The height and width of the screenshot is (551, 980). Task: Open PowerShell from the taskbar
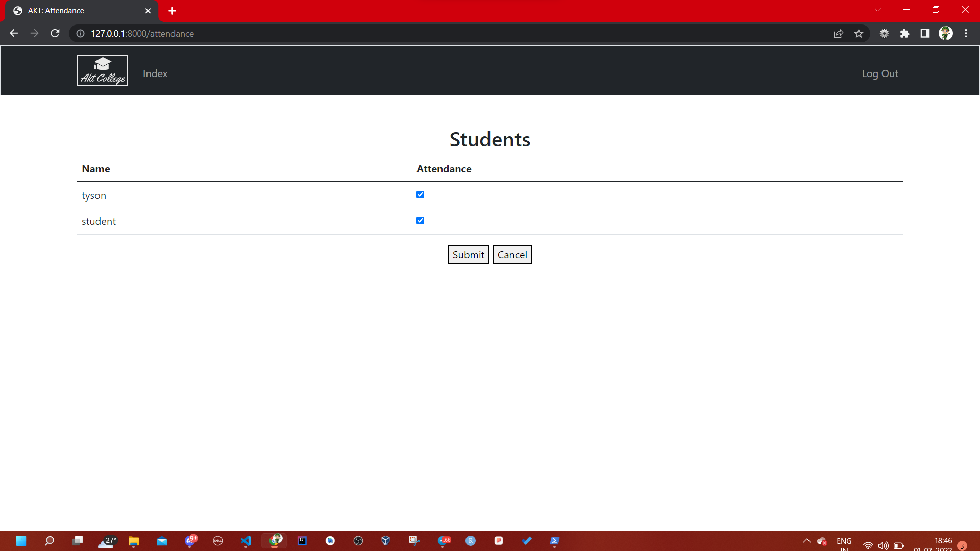554,541
